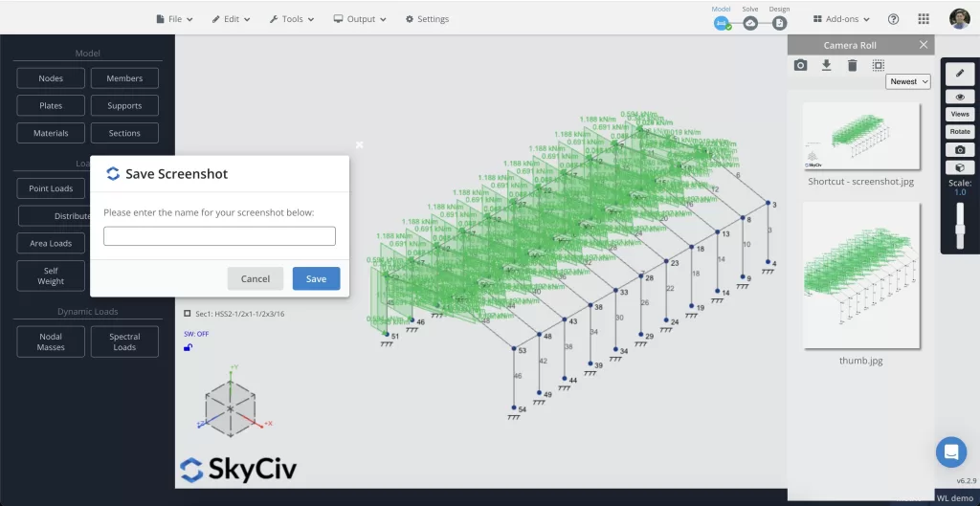This screenshot has height=506, width=980.
Task: Open the Settings menu item
Action: (x=427, y=19)
